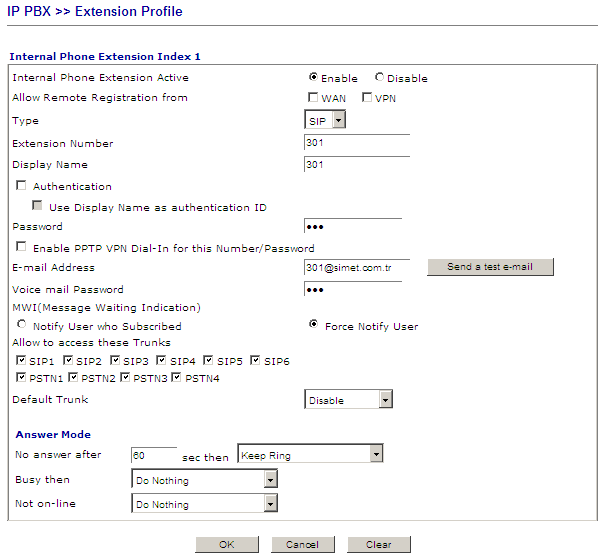
Task: Uncheck the PSTN2 trunk checkbox
Action: [73, 378]
